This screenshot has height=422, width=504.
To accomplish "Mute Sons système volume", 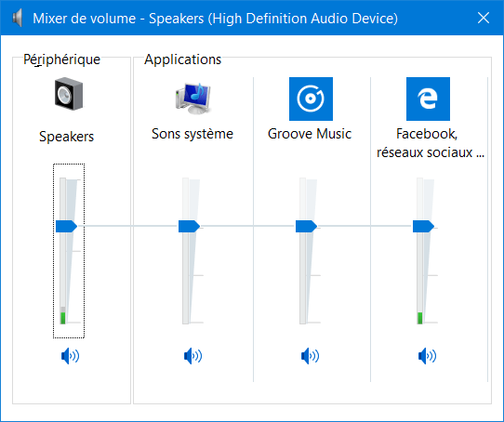I will click(x=192, y=356).
